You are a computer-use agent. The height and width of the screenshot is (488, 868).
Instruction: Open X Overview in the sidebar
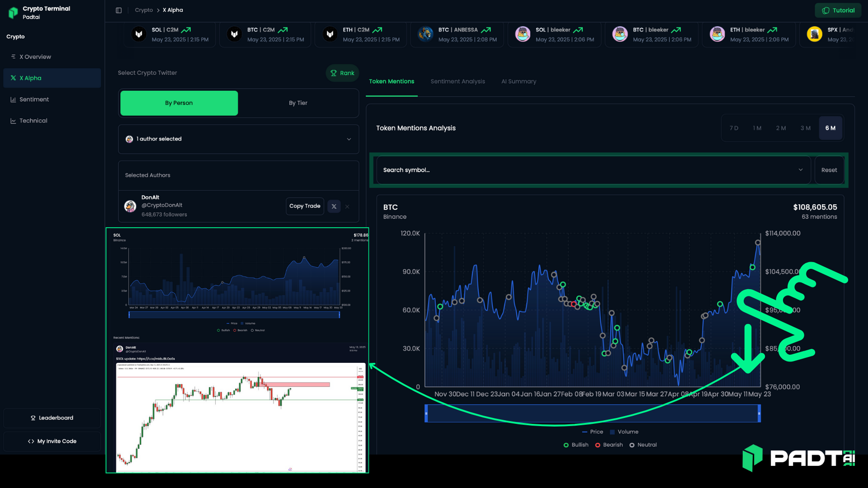point(35,57)
